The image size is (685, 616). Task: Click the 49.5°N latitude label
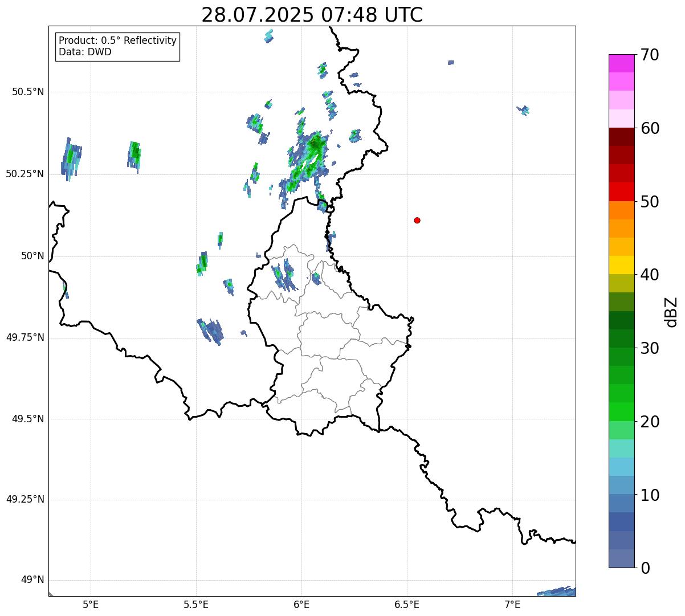click(28, 419)
